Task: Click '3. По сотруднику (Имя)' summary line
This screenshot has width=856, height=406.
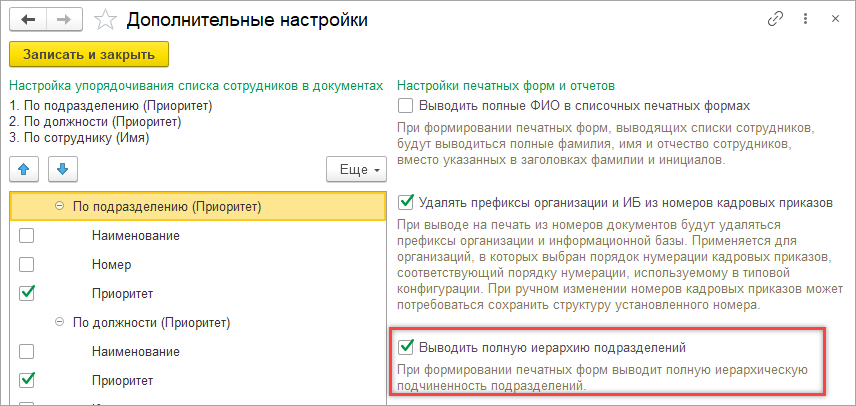Action: pos(80,139)
